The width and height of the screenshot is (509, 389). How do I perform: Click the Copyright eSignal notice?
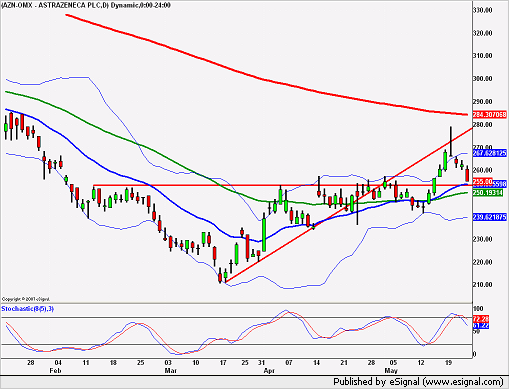[x=26, y=299]
